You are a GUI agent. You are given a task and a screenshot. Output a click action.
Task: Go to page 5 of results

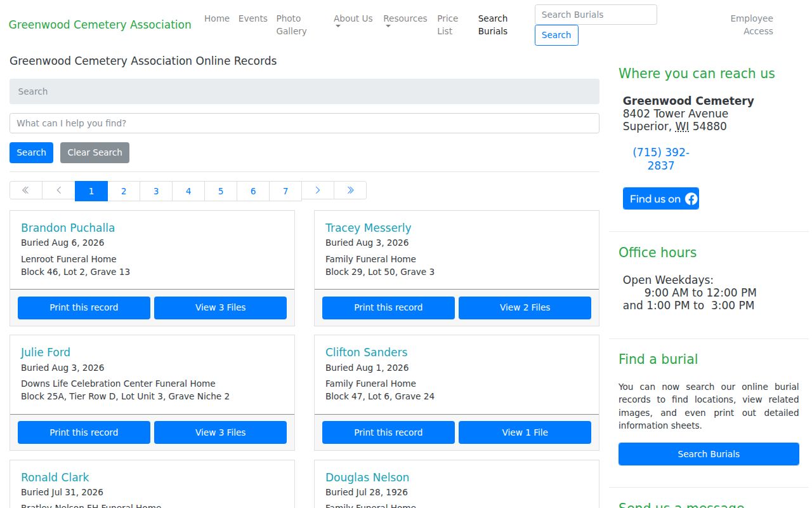click(x=221, y=191)
